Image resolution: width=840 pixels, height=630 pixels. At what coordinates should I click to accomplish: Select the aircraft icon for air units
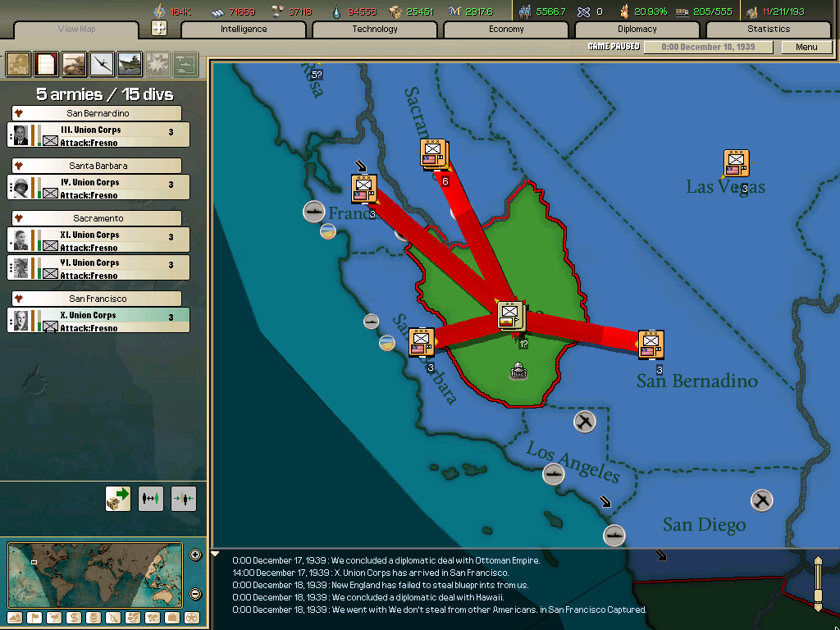pos(100,64)
